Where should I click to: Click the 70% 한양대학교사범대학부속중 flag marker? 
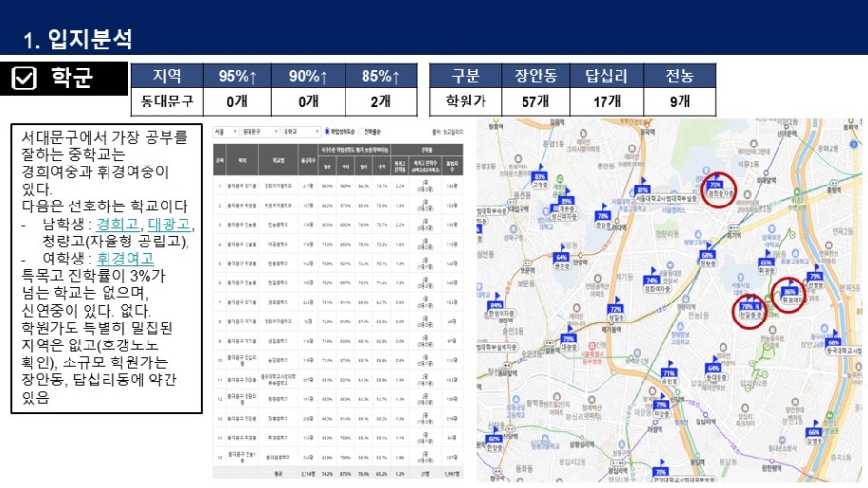pyautogui.click(x=661, y=471)
